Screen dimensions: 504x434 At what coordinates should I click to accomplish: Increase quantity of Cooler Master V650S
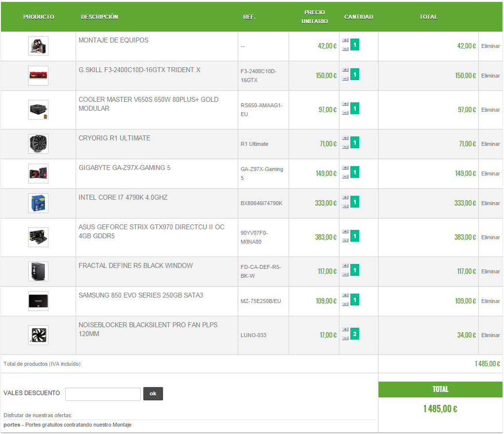(345, 104)
